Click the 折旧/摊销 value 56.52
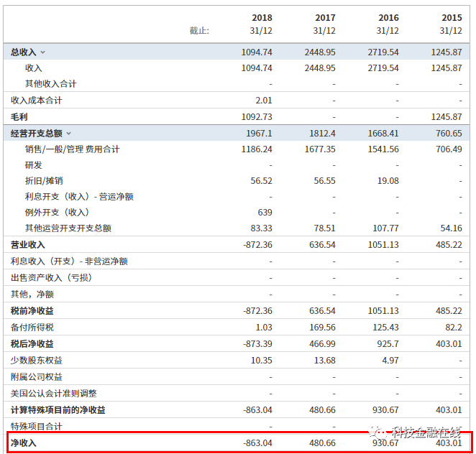 (x=262, y=181)
